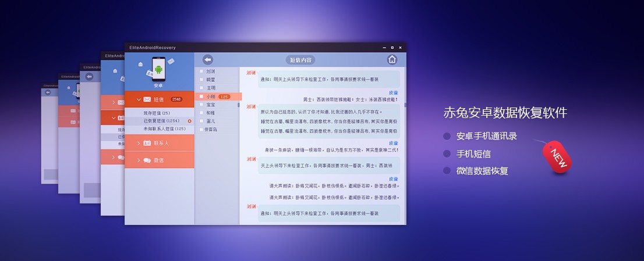Click the message pane scrollbar thumb
This screenshot has width=644, height=261.
tap(405, 105)
